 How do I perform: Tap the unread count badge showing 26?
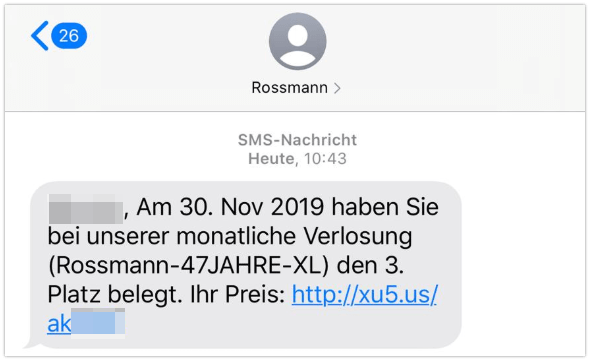pyautogui.click(x=69, y=36)
